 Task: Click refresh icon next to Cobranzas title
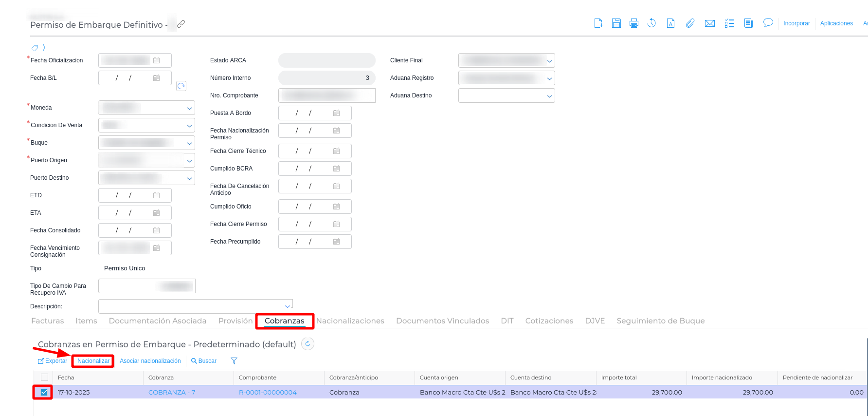[x=307, y=344]
